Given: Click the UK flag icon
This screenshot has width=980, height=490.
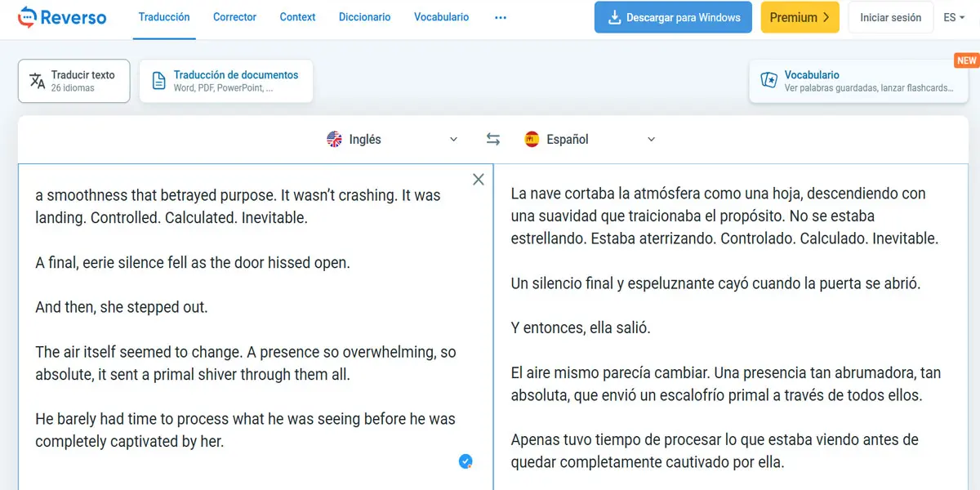Looking at the screenshot, I should point(334,140).
